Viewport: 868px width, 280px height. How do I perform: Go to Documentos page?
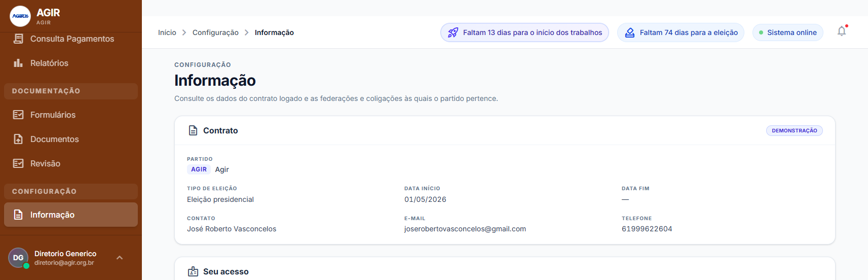point(71,139)
